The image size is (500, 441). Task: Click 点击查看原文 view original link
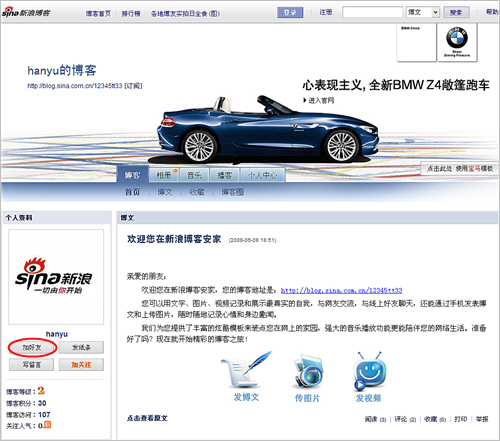tap(147, 418)
